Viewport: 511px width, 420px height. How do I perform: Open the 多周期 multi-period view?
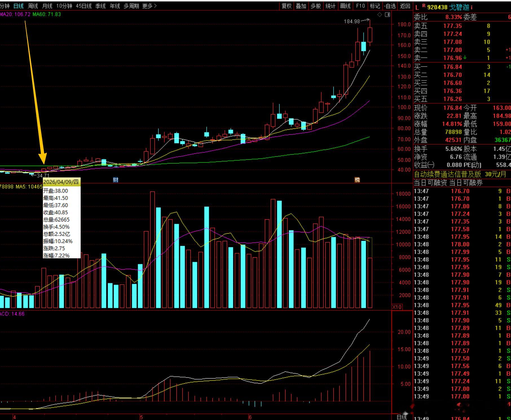(131, 6)
